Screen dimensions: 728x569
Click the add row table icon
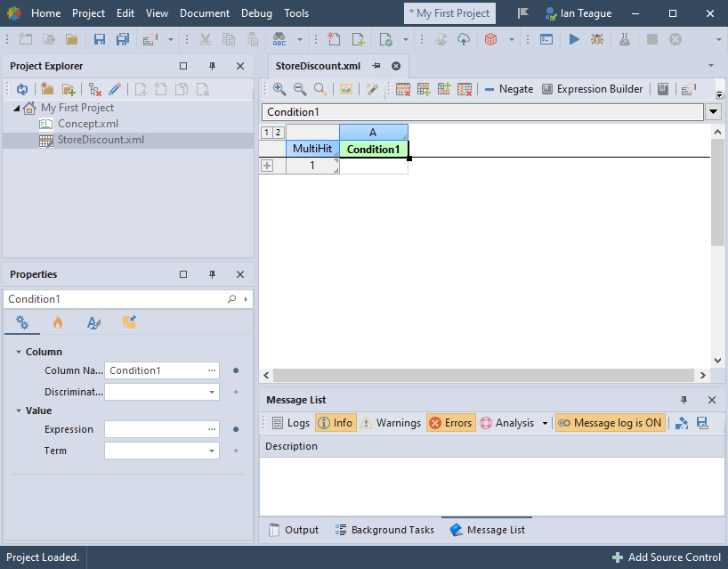point(424,89)
